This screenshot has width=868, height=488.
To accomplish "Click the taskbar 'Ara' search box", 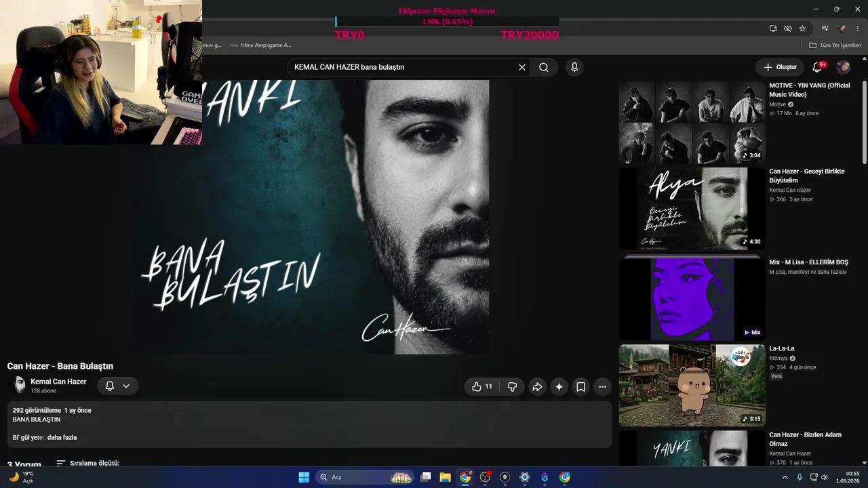I will [365, 477].
